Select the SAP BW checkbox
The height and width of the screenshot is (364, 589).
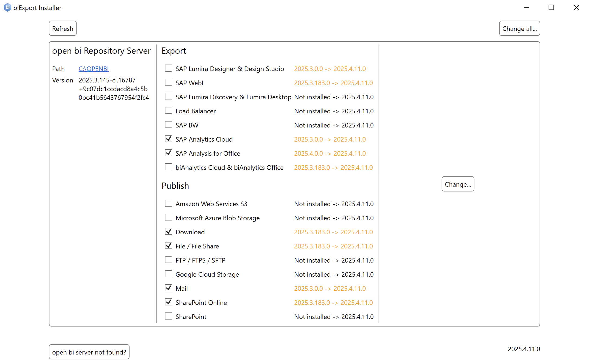click(x=168, y=125)
